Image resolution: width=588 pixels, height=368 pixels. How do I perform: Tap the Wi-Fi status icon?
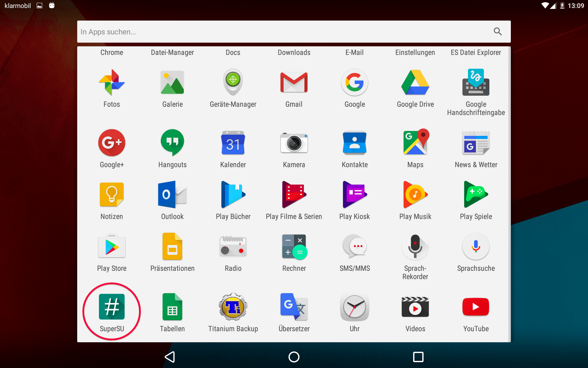point(545,6)
